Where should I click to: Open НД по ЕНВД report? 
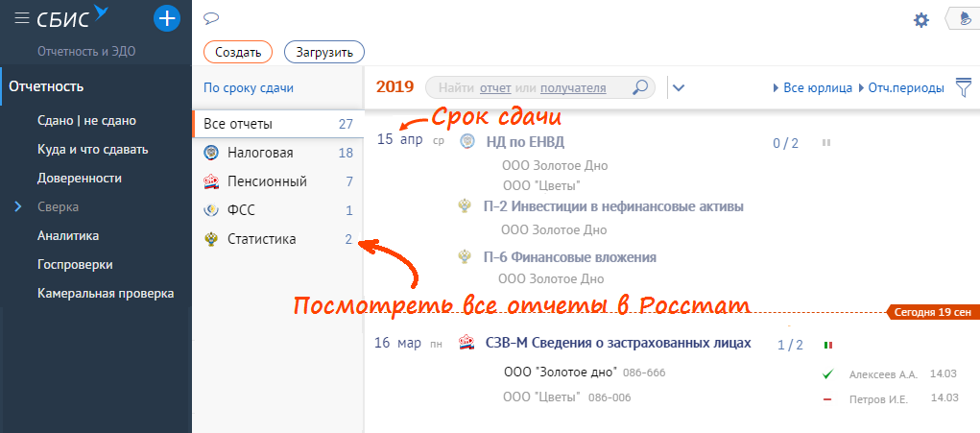525,142
